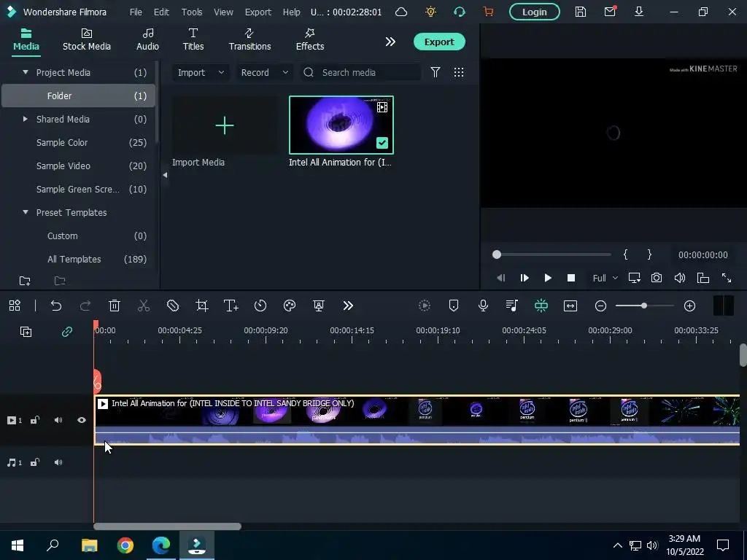Open the Tools menu
Screen dimensions: 747x560
(192, 12)
